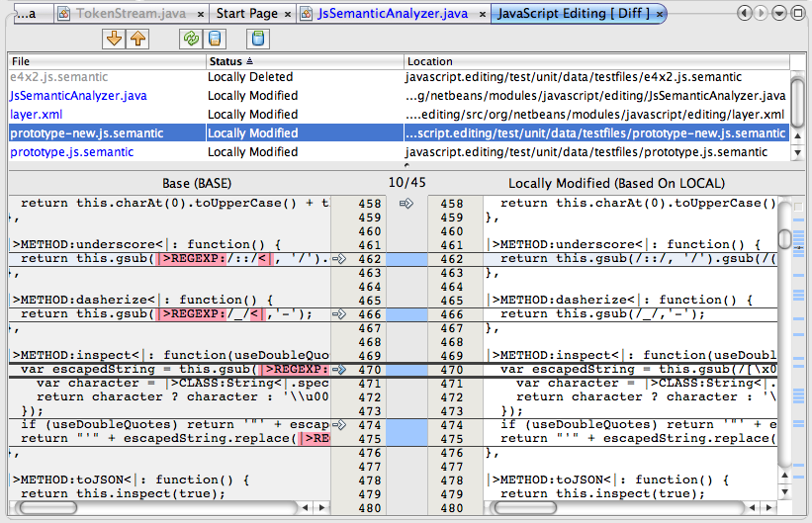The height and width of the screenshot is (523, 812).
Task: Click left pane scroll left arrow
Action: pos(305,508)
